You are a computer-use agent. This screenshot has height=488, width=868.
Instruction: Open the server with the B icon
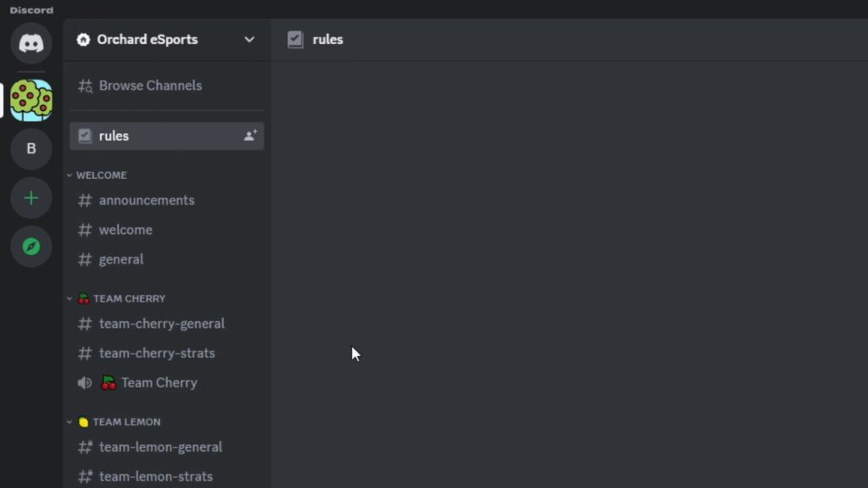pyautogui.click(x=31, y=149)
